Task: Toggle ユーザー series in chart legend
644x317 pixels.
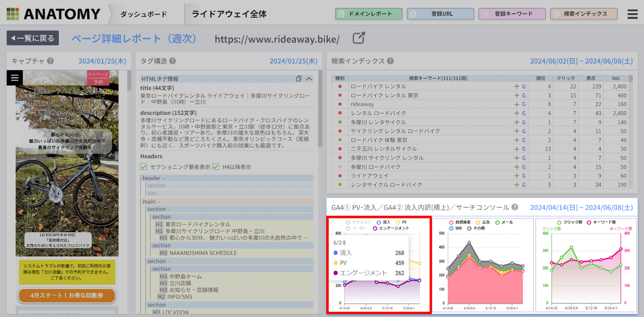Action: pos(357,228)
